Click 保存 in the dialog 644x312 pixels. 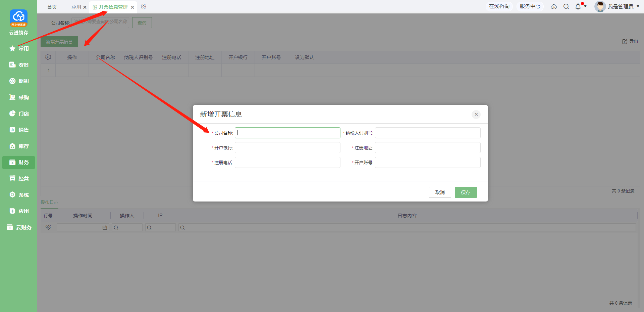coord(466,192)
